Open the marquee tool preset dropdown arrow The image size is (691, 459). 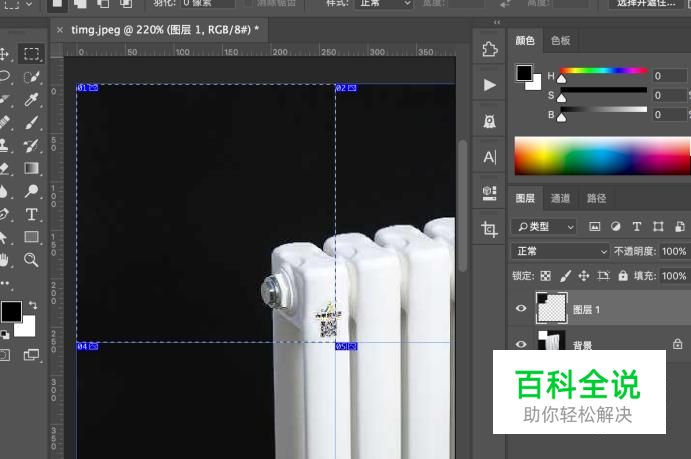29,4
